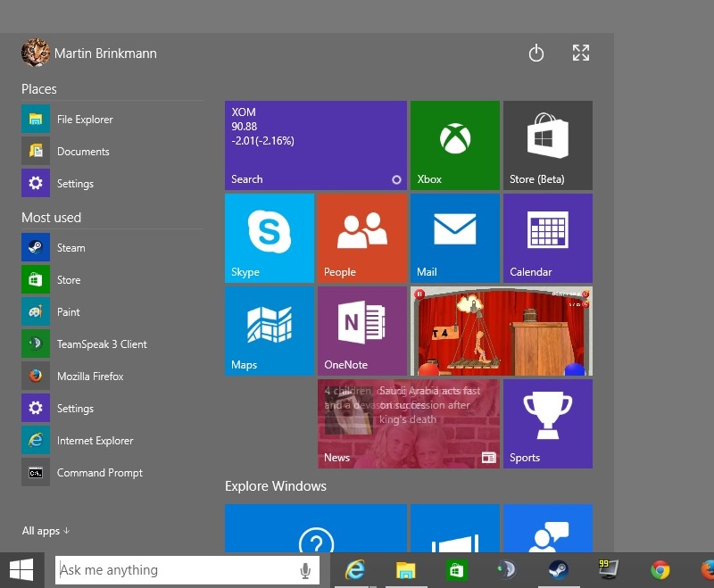This screenshot has height=588, width=714.
Task: Open TeamSpeak icon on the taskbar
Action: point(507,570)
